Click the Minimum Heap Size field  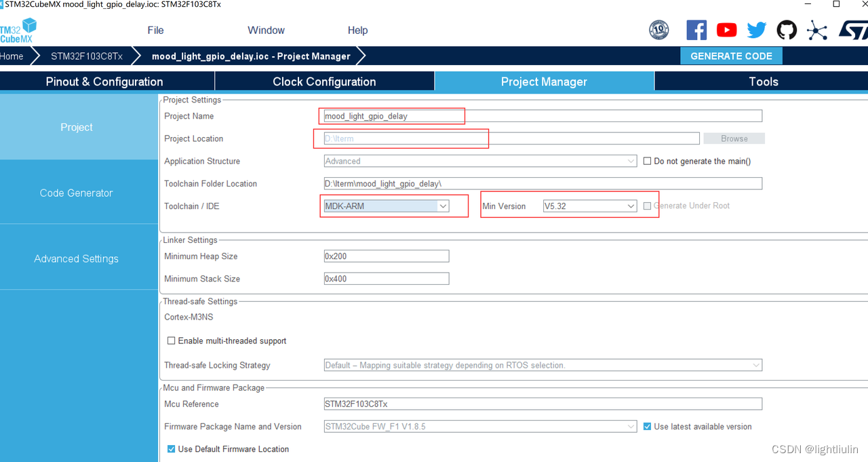pyautogui.click(x=387, y=256)
